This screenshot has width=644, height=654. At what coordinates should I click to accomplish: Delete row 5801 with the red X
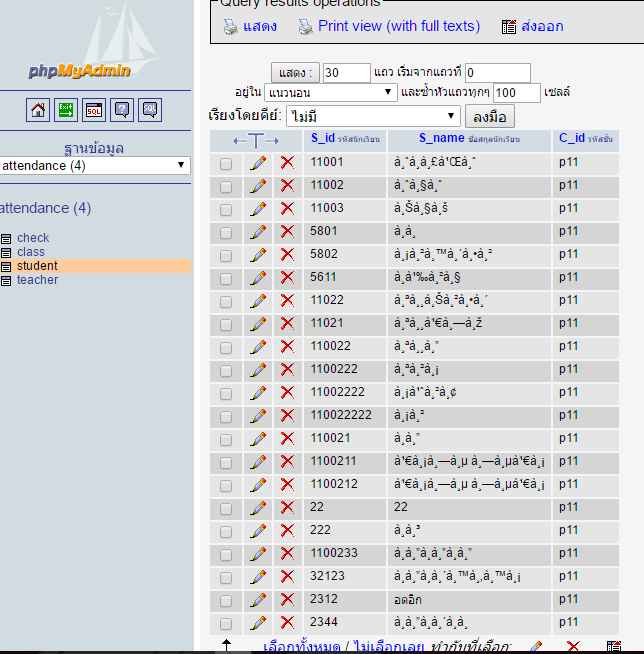tap(287, 231)
